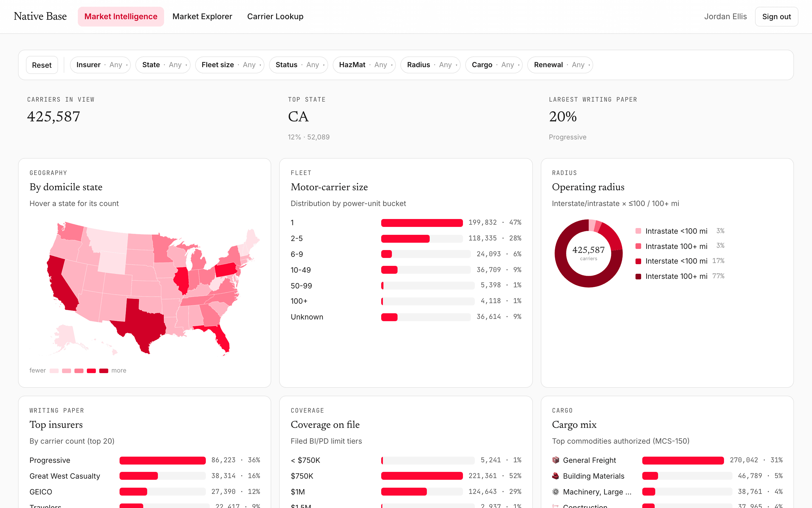Screen dimensions: 812x508
Task: Open the Renewal filter dropdown
Action: pyautogui.click(x=560, y=65)
